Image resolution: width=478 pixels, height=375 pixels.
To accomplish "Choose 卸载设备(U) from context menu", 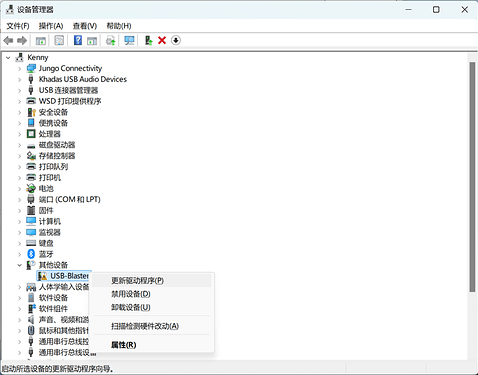I will coord(152,307).
